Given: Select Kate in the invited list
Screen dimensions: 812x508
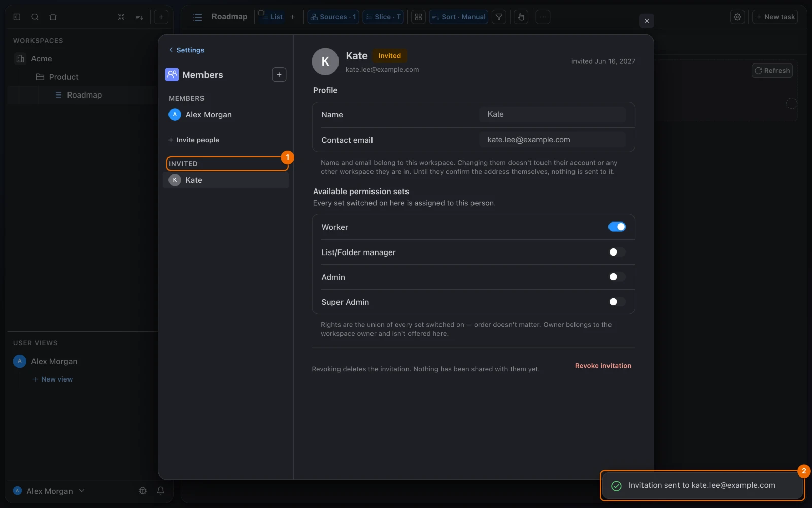Looking at the screenshot, I should (x=226, y=180).
